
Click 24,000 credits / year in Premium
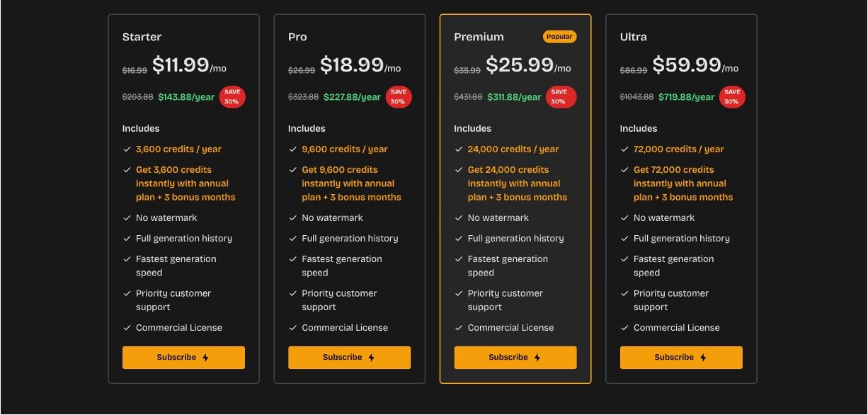coord(513,149)
